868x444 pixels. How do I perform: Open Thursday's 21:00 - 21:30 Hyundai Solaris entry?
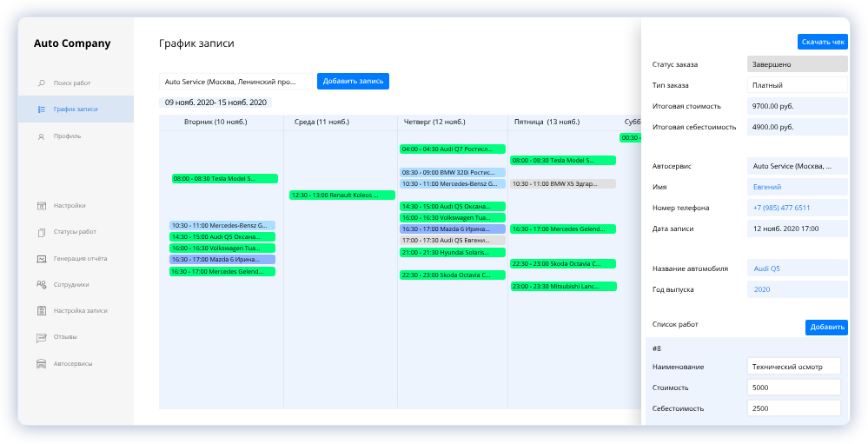[453, 253]
